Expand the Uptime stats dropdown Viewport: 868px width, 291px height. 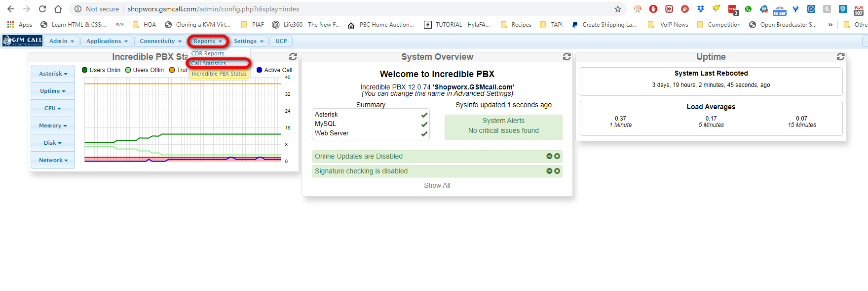(x=53, y=91)
